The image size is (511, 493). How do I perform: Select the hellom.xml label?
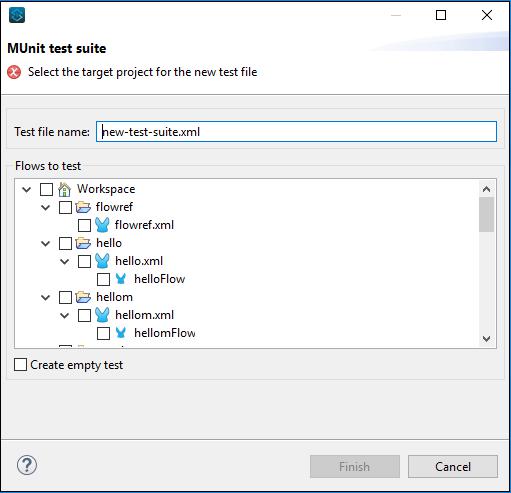point(144,315)
